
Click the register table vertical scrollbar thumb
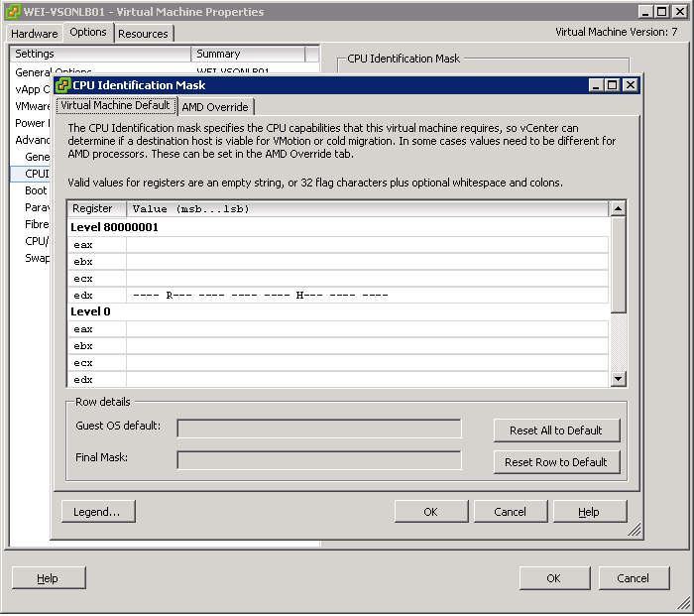pos(618,265)
